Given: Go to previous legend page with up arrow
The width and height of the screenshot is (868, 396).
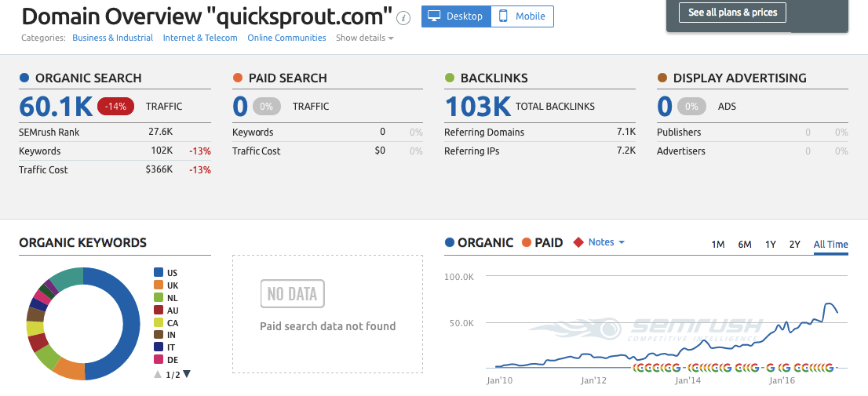Looking at the screenshot, I should coord(158,374).
